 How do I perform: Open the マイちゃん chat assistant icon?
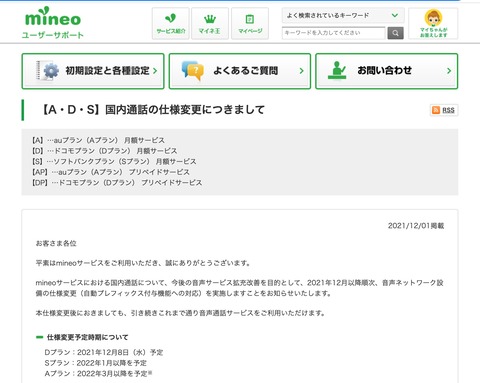point(433,23)
